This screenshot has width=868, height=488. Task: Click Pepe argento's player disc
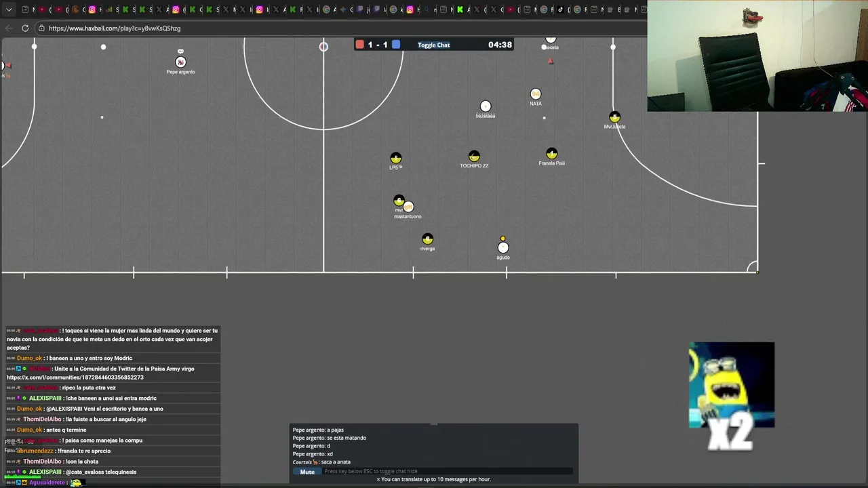(x=180, y=62)
